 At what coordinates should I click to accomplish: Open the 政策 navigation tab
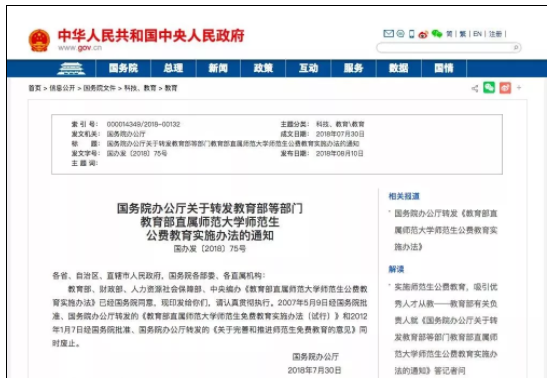[x=263, y=68]
